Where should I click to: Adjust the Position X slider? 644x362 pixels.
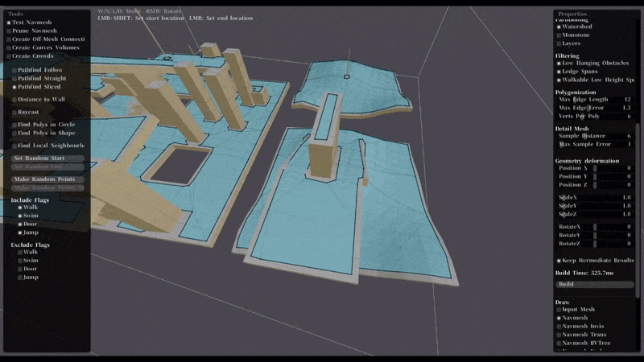tap(595, 168)
